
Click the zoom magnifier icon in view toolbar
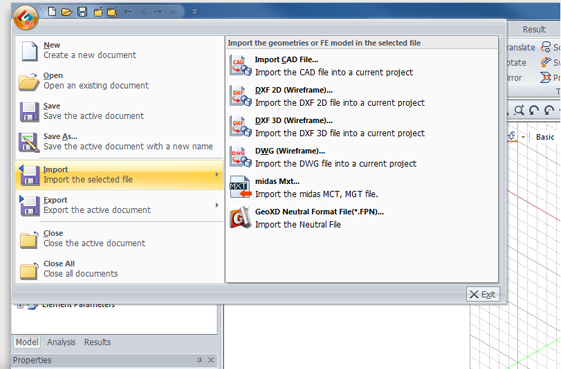[x=519, y=110]
